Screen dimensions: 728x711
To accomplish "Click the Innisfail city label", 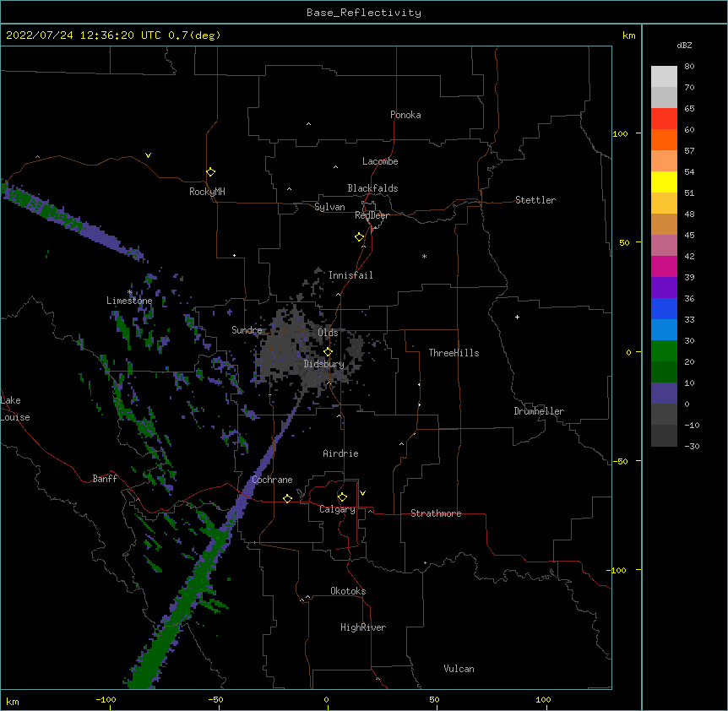I will coord(350,275).
